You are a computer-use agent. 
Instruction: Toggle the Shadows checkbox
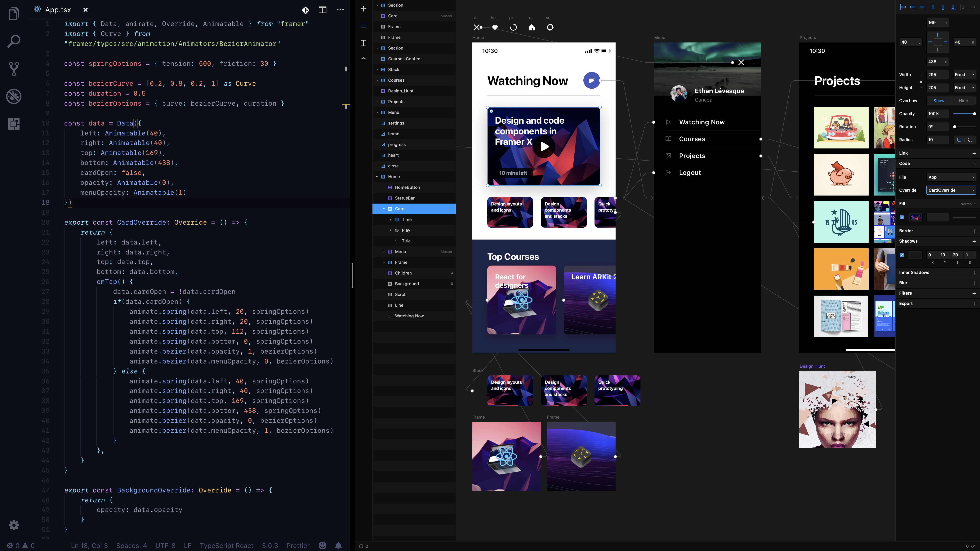point(902,255)
